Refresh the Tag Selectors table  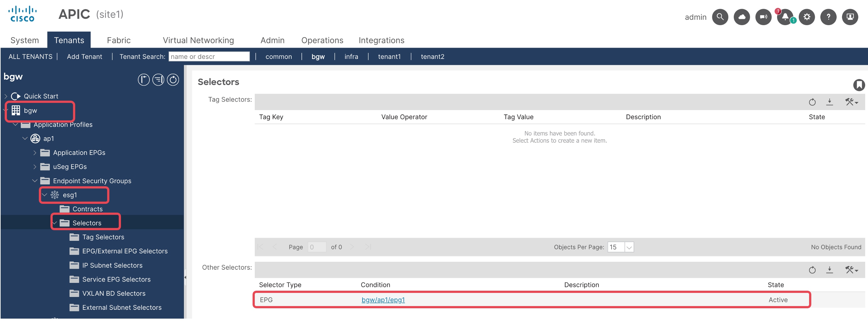(x=812, y=102)
